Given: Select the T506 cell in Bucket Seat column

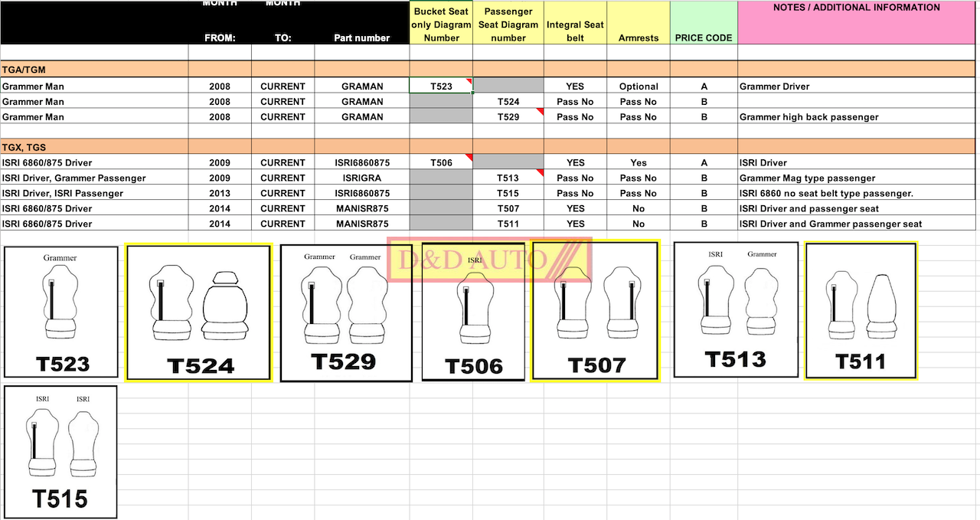Looking at the screenshot, I should [441, 162].
